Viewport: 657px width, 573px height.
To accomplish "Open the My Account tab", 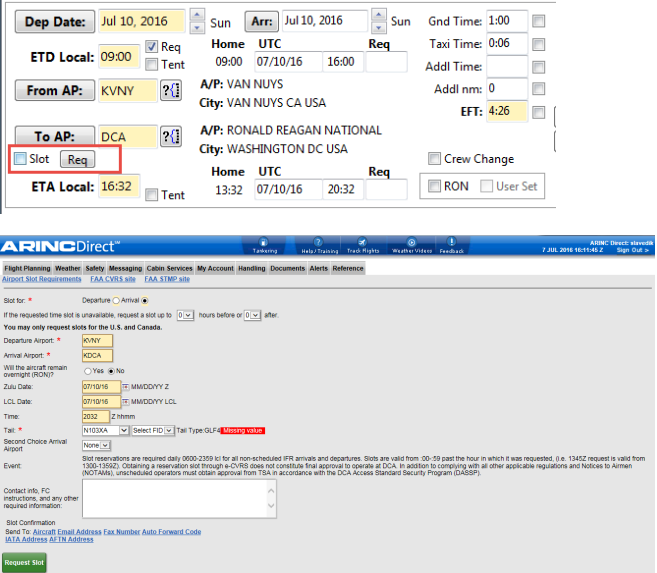I will tap(215, 268).
